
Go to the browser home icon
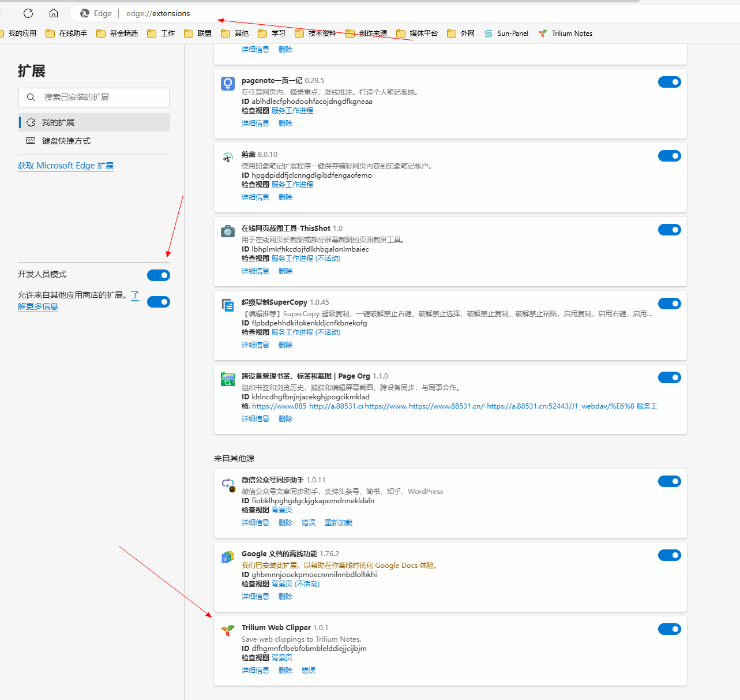(54, 13)
